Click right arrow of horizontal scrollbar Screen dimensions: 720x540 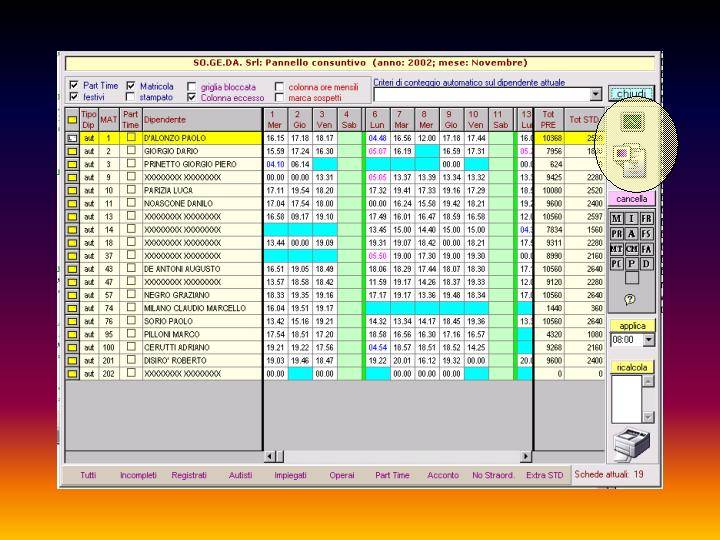tap(527, 456)
